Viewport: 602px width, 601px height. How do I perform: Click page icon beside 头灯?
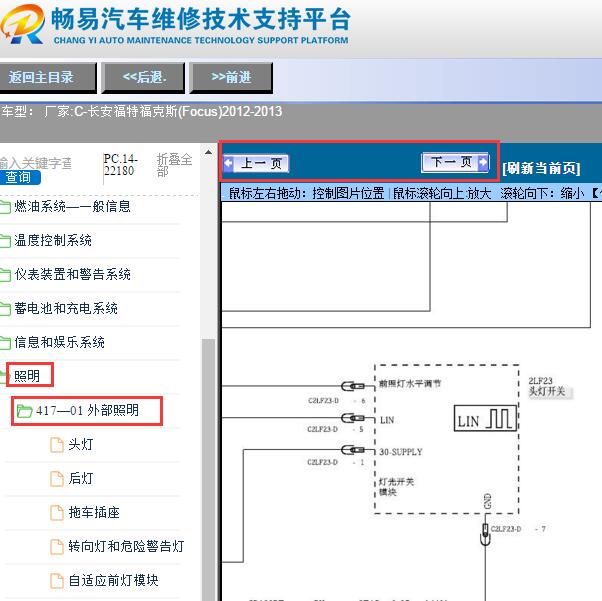point(57,445)
